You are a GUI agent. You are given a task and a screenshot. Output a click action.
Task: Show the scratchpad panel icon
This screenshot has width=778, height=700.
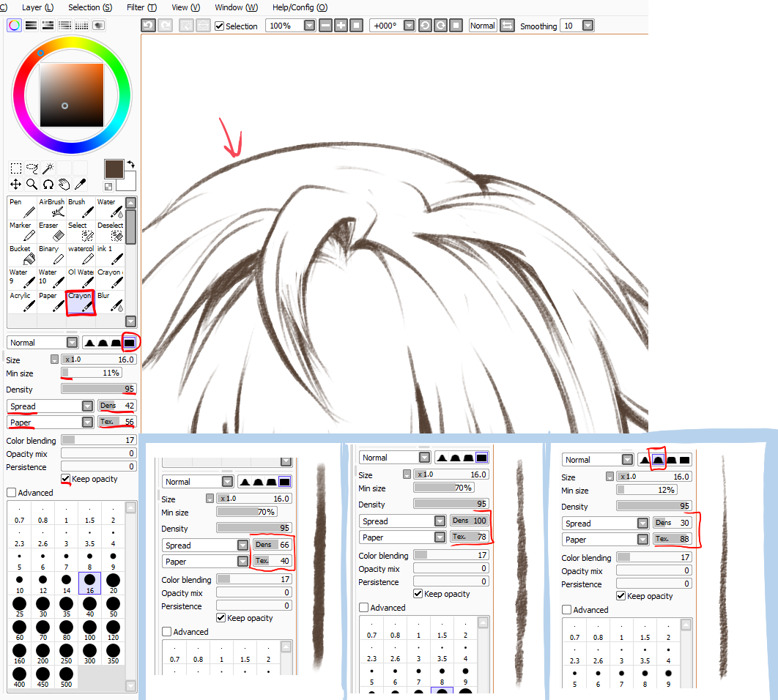tap(99, 26)
